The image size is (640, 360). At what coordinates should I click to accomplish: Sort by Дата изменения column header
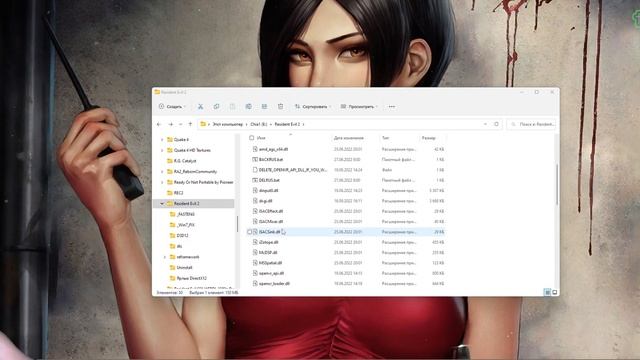349,138
